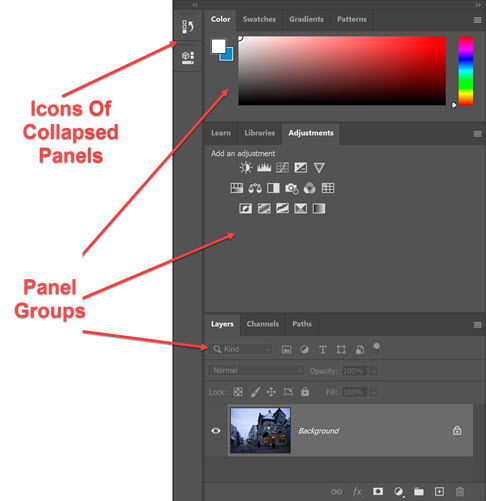The image size is (486, 501).
Task: Toggle lock all padlock
Action: click(305, 391)
